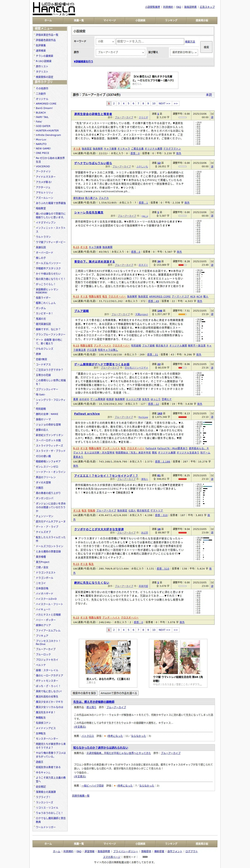
Task: Open 捜索掲示板 tab in top navigation
Action: click(202, 20)
